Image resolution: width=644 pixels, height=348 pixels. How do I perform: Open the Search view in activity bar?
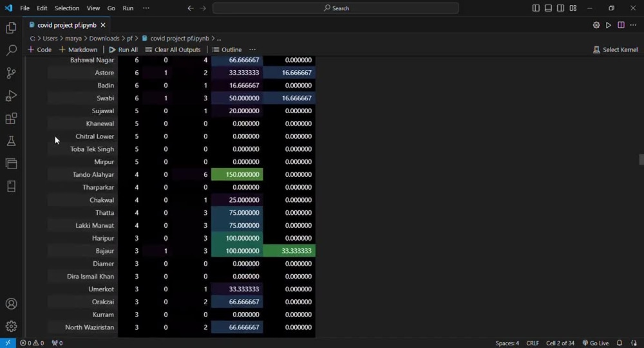[11, 50]
